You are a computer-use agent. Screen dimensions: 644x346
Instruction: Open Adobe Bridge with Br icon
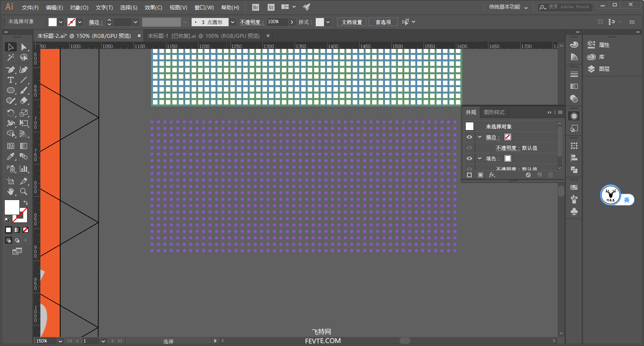coord(256,7)
